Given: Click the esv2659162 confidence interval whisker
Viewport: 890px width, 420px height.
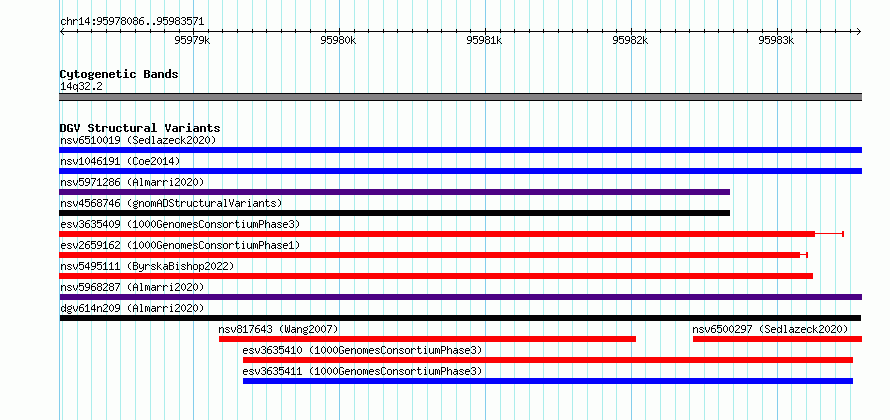Looking at the screenshot, I should 804,255.
